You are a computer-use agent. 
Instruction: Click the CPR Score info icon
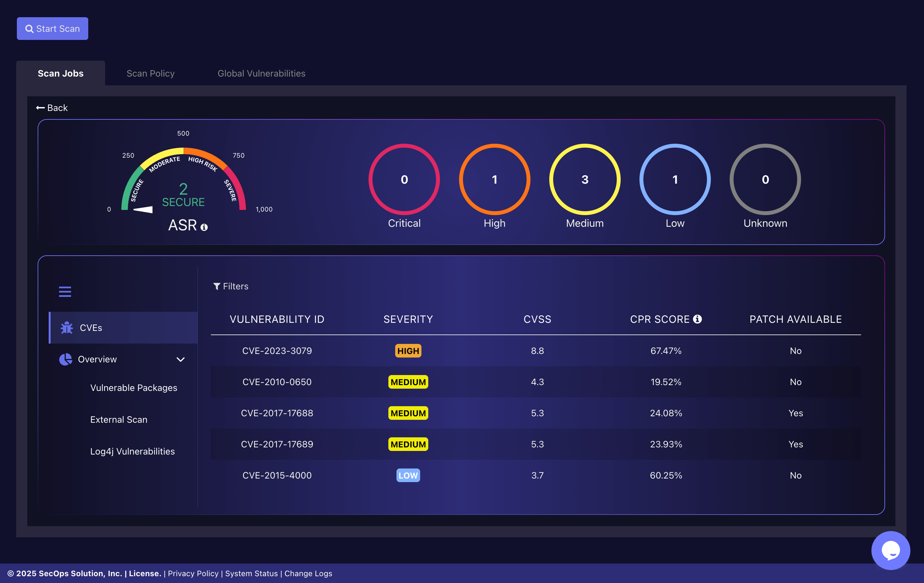coord(698,319)
